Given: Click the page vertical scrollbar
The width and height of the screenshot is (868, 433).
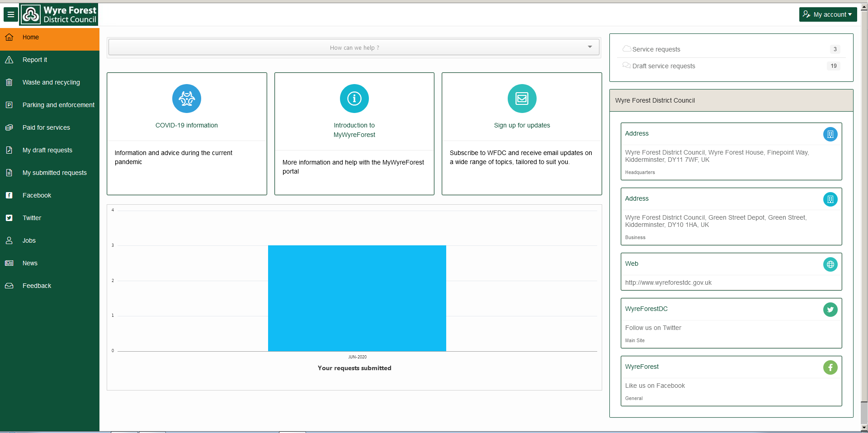Looking at the screenshot, I should pos(864,217).
